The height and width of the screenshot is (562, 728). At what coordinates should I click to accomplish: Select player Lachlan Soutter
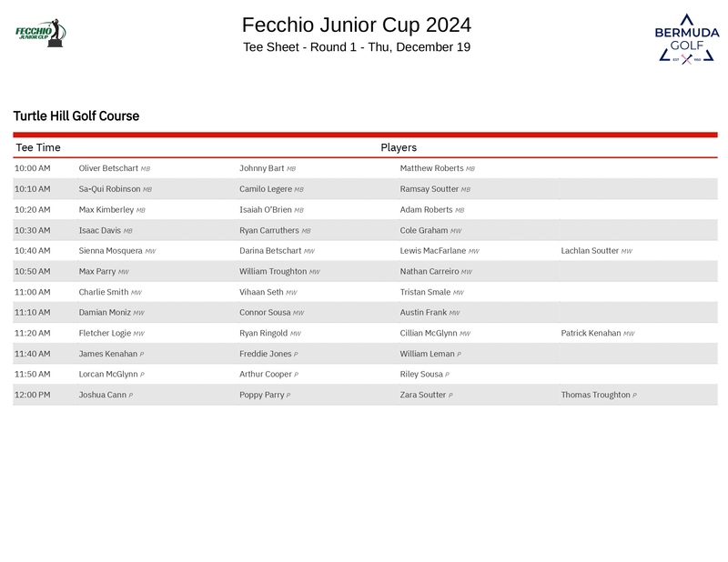(590, 251)
